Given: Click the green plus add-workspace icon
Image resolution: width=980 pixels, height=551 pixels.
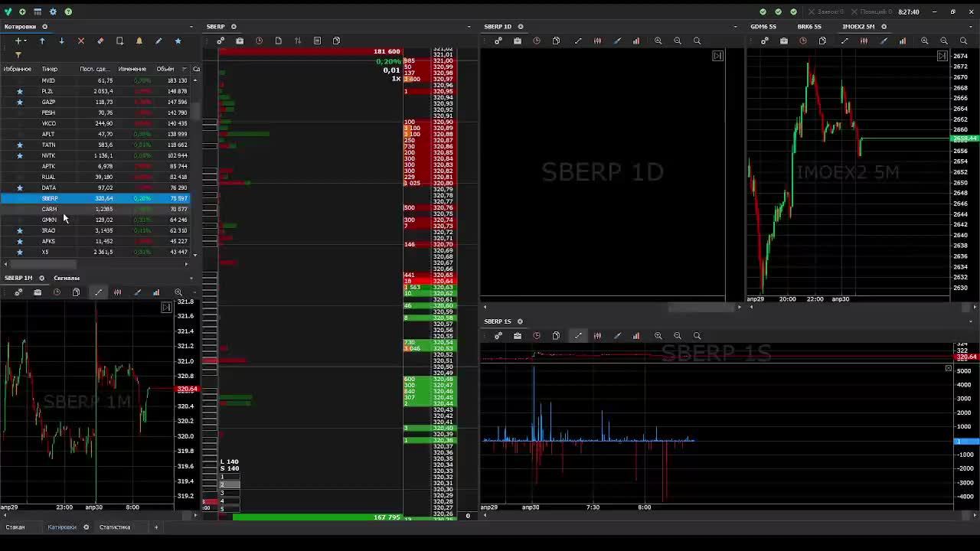Looking at the screenshot, I should (x=22, y=11).
